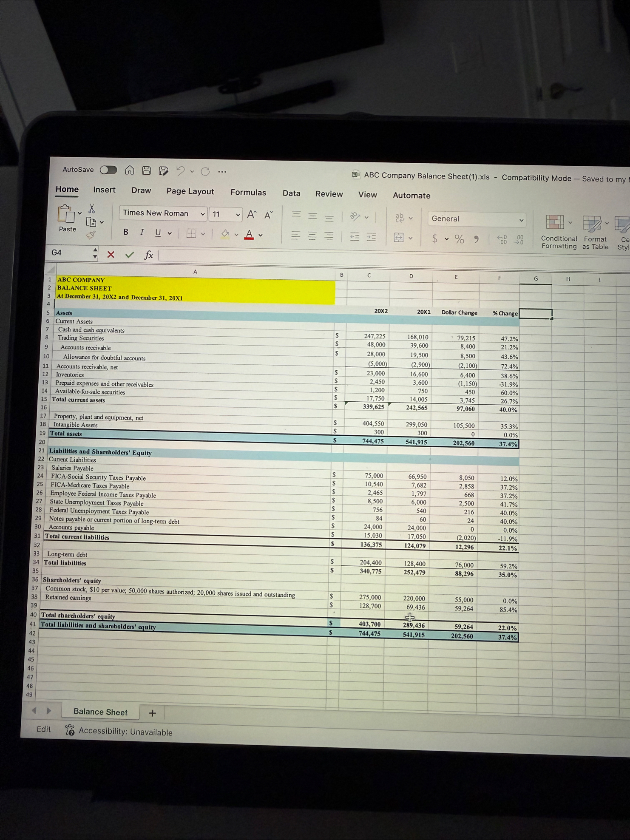Click the Align Left icon

(295, 235)
